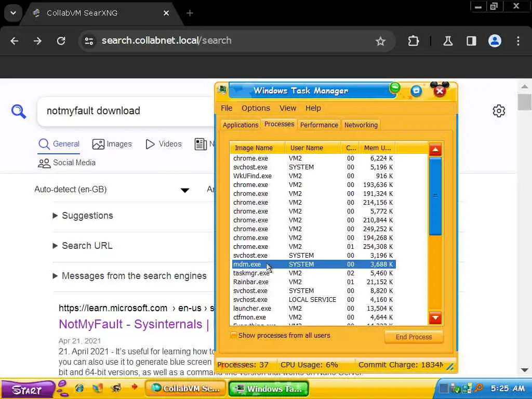Click the Chrome address bar URL
Screen dimensions: 532x399
click(166, 41)
